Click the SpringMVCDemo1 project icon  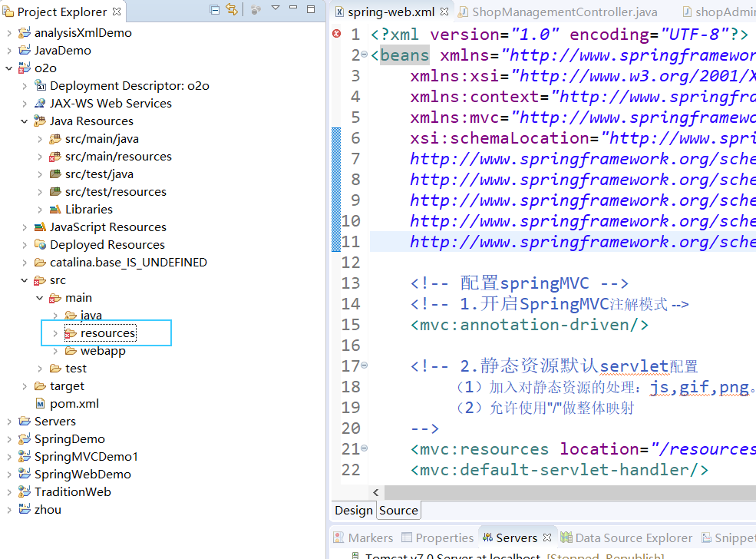[x=24, y=456]
